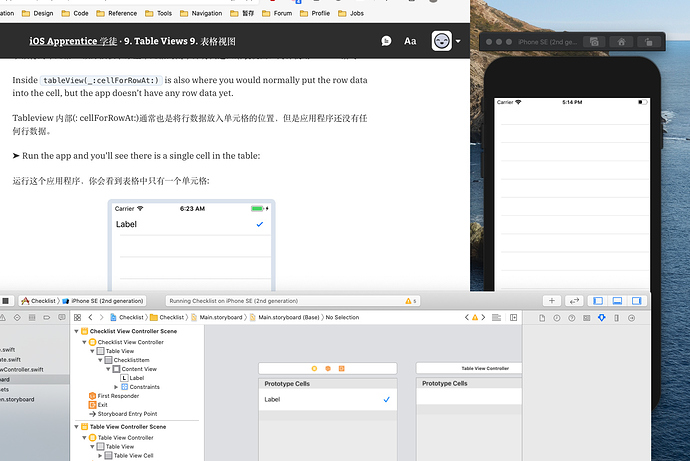This screenshot has width=690, height=461.
Task: Open the user avatar dropdown menu
Action: 446,41
